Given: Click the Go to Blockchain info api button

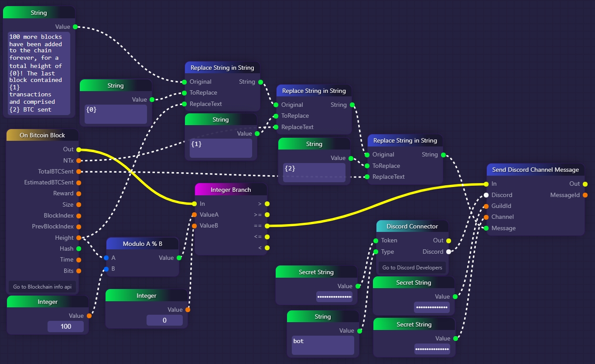Looking at the screenshot, I should pos(42,287).
